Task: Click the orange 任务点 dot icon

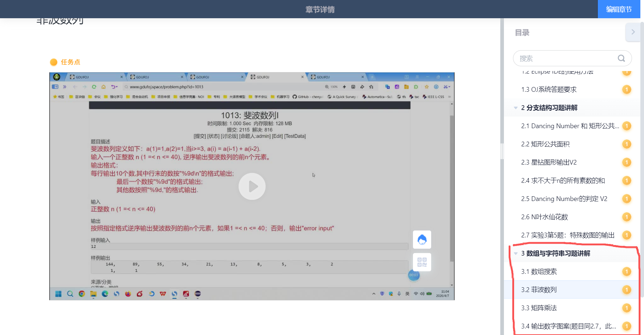Action: click(53, 62)
